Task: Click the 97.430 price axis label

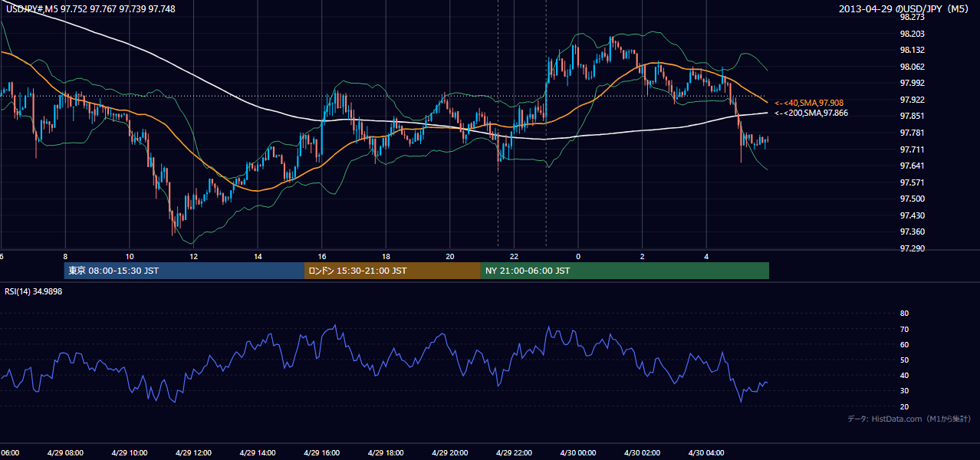Action: click(x=912, y=215)
